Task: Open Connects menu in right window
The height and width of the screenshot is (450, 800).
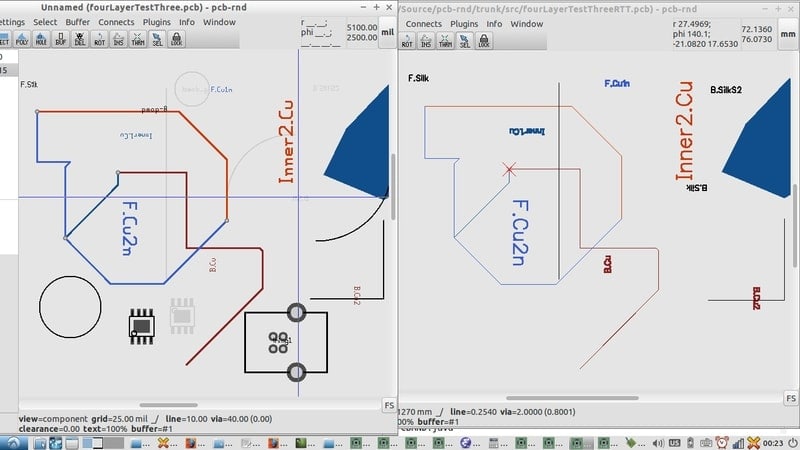Action: coord(423,24)
